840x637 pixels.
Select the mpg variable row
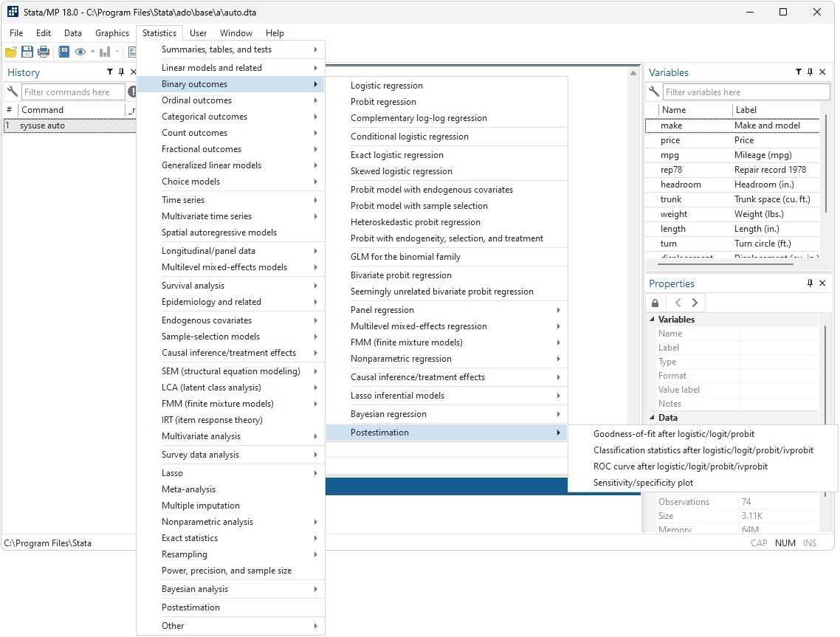(x=732, y=155)
